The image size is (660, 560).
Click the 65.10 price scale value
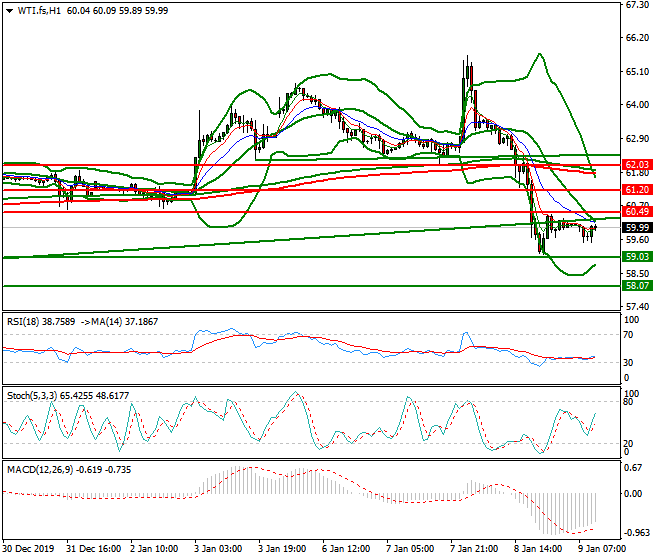637,72
